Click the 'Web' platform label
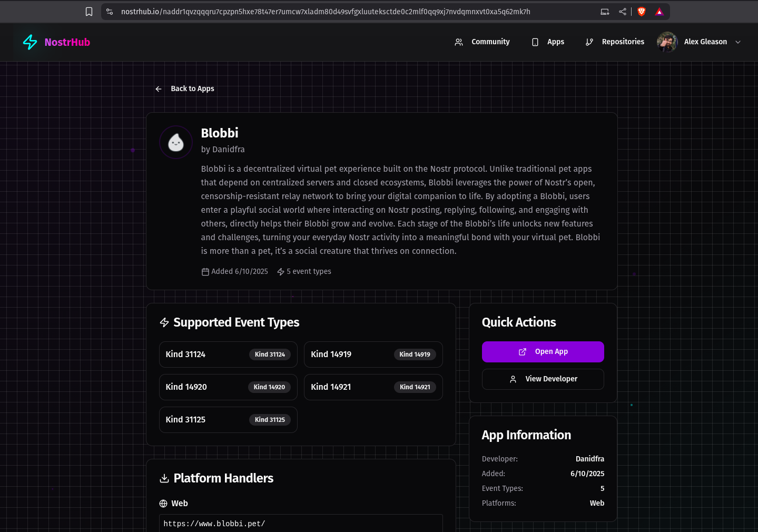 click(180, 504)
